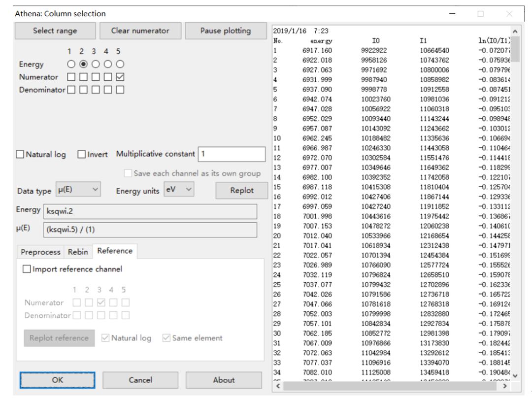The image size is (532, 401).
Task: Click the Replot button
Action: pyautogui.click(x=241, y=190)
